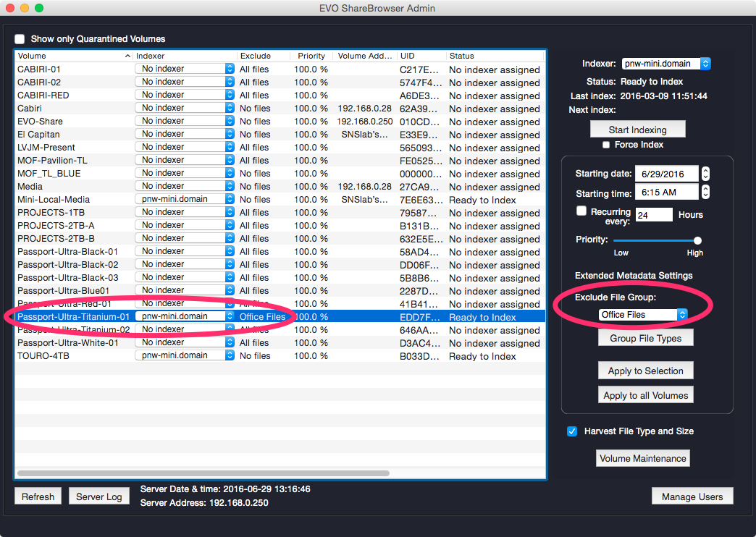Click the Starting date stepper arrows

click(705, 174)
